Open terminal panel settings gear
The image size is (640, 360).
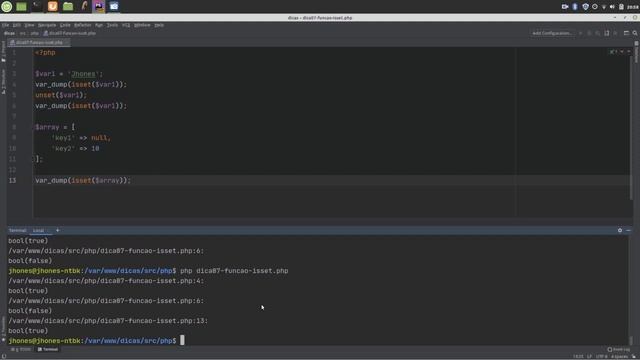[620, 231]
